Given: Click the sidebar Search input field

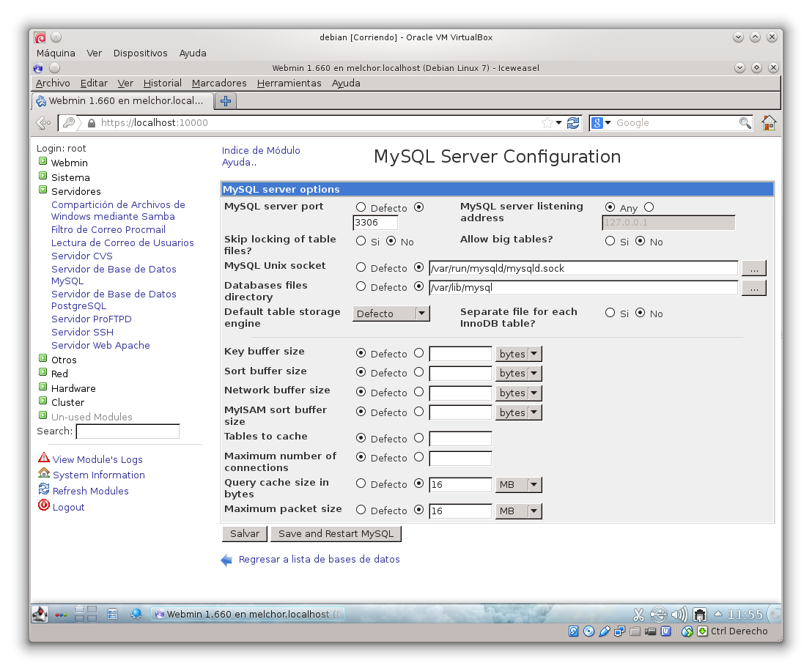Looking at the screenshot, I should [x=128, y=431].
